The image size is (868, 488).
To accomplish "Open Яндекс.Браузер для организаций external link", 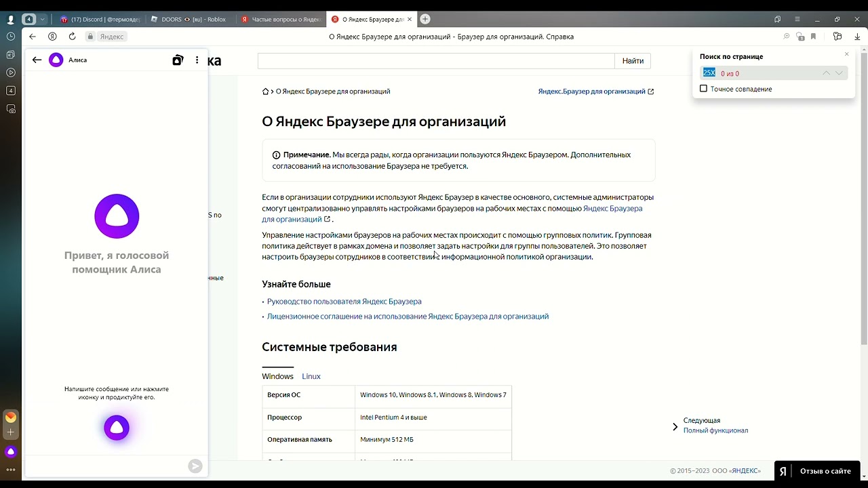I will point(596,91).
